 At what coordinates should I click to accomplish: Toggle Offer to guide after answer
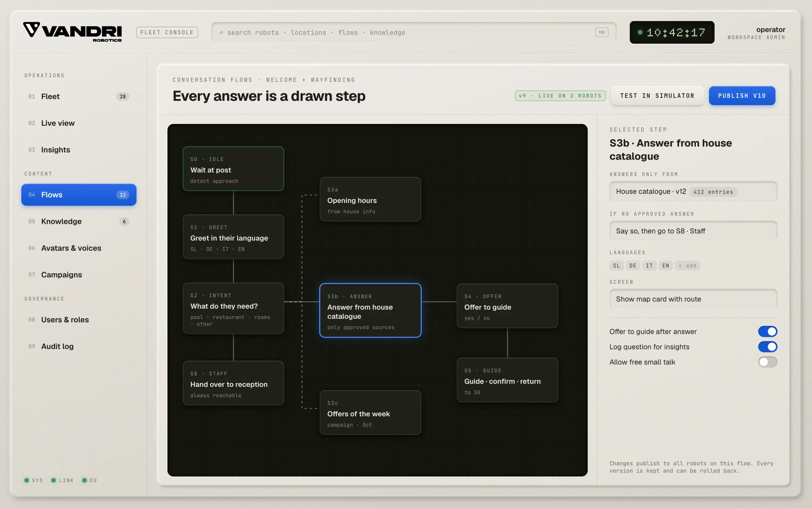tap(767, 332)
